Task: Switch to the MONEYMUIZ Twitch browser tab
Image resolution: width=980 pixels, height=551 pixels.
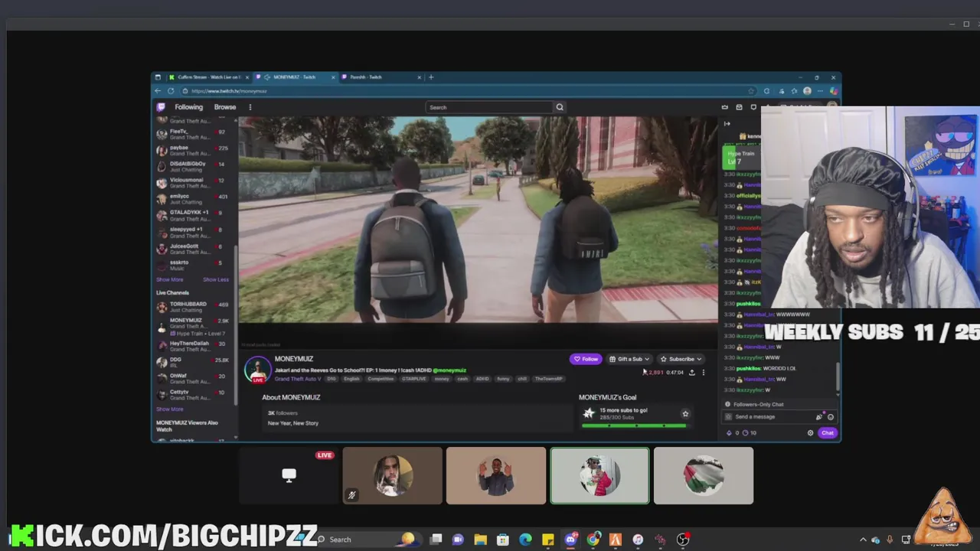Action: point(295,77)
